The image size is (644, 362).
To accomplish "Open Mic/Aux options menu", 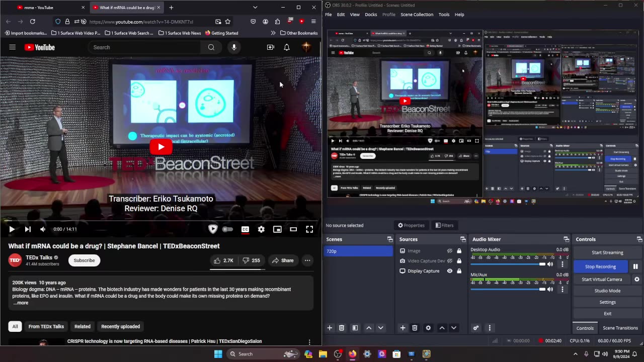I will pos(562,289).
